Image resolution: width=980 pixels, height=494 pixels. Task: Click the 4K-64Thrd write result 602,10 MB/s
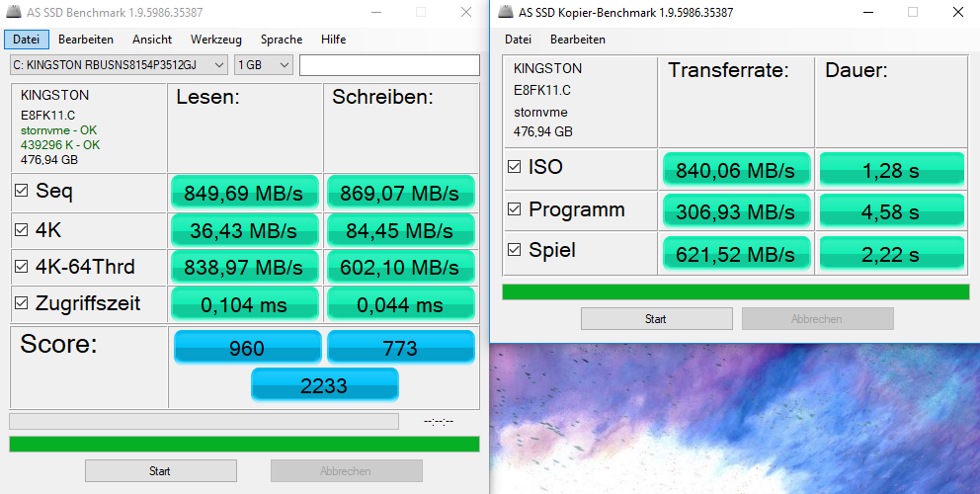tap(401, 267)
